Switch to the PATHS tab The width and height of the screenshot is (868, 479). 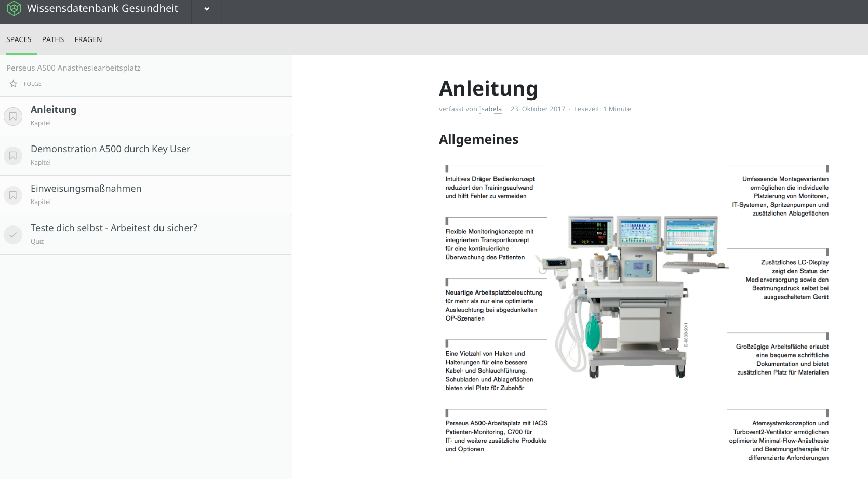(x=53, y=39)
